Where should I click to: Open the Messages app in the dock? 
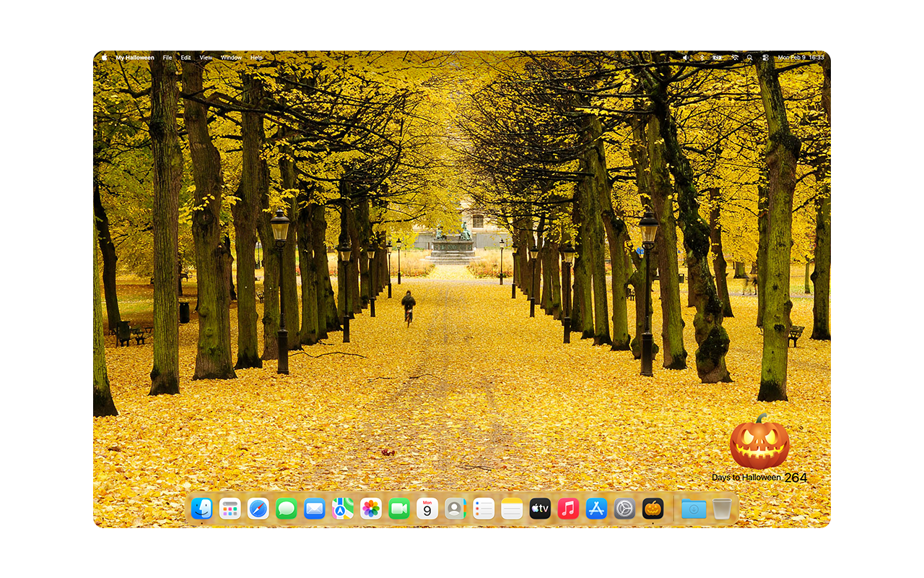(x=286, y=509)
